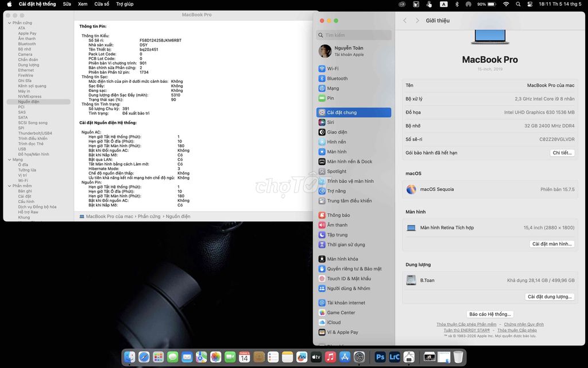
Task: Open App Store in the Dock
Action: (x=345, y=356)
